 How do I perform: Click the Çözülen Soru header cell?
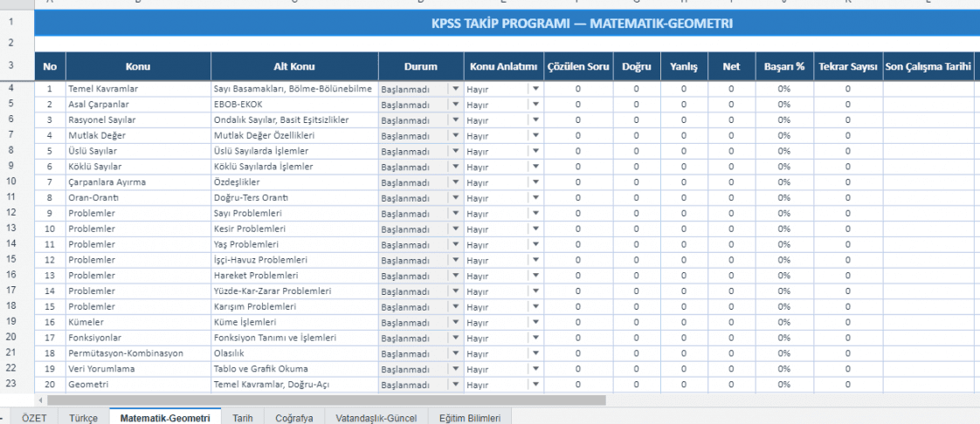[x=578, y=67]
